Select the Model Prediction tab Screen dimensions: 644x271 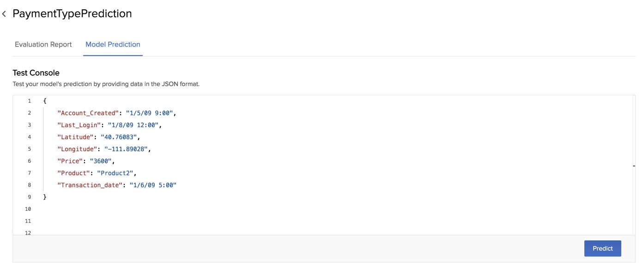pos(113,44)
